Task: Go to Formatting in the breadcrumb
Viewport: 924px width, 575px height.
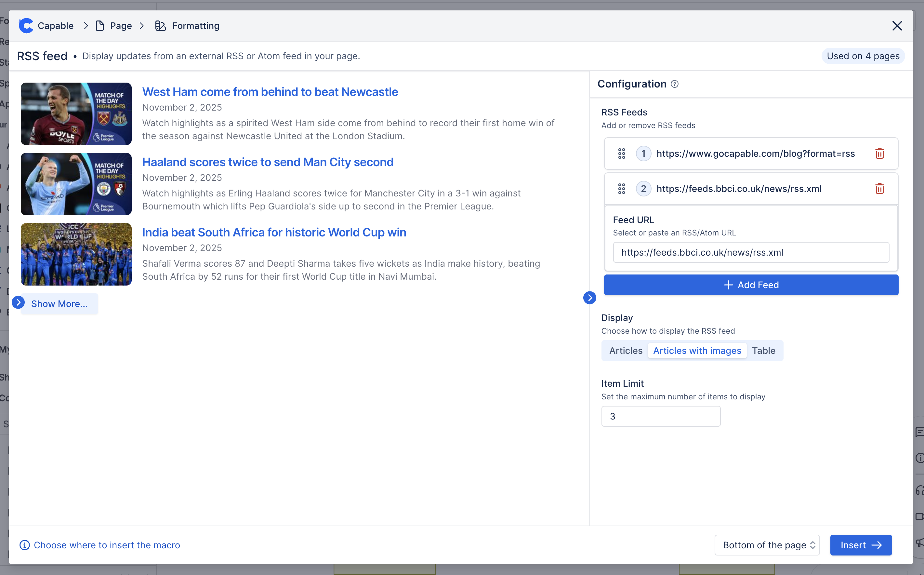Action: tap(196, 26)
